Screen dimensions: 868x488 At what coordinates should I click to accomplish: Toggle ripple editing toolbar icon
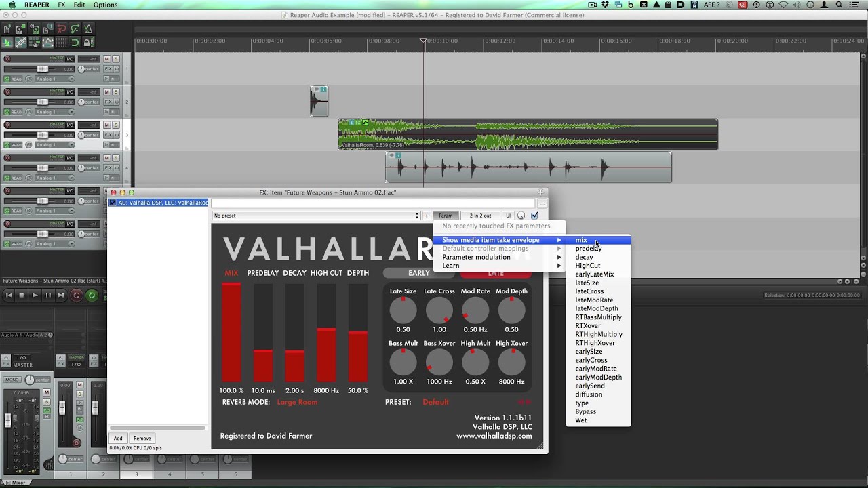click(35, 43)
